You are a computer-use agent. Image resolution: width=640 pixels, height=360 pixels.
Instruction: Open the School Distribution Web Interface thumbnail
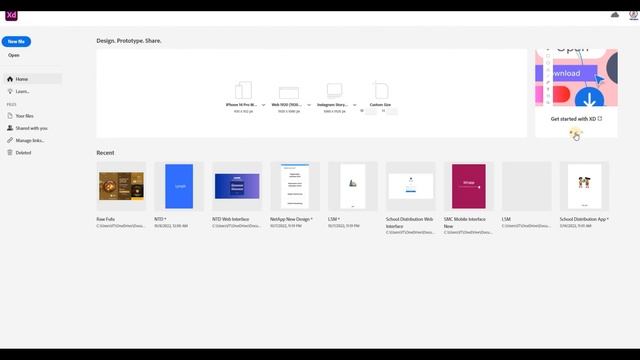click(x=411, y=186)
